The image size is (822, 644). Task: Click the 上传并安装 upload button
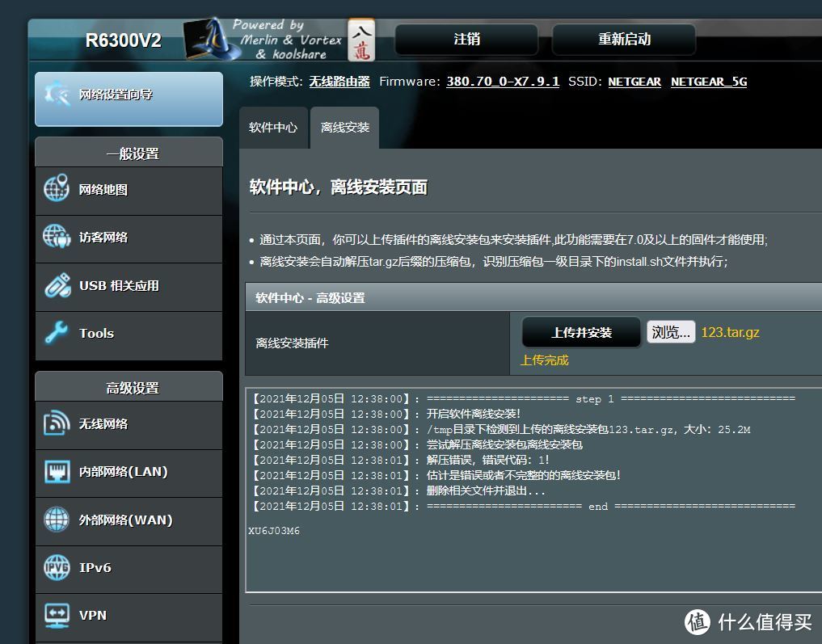(x=580, y=332)
